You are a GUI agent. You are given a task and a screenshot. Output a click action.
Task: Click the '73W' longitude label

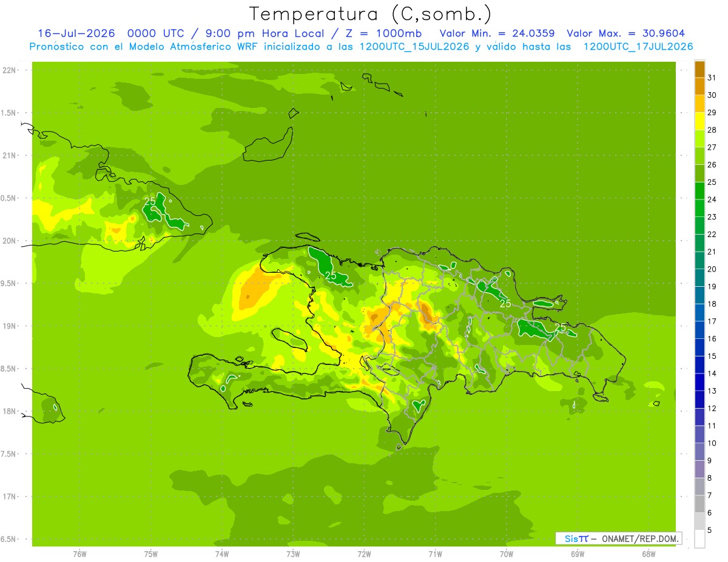tap(293, 554)
